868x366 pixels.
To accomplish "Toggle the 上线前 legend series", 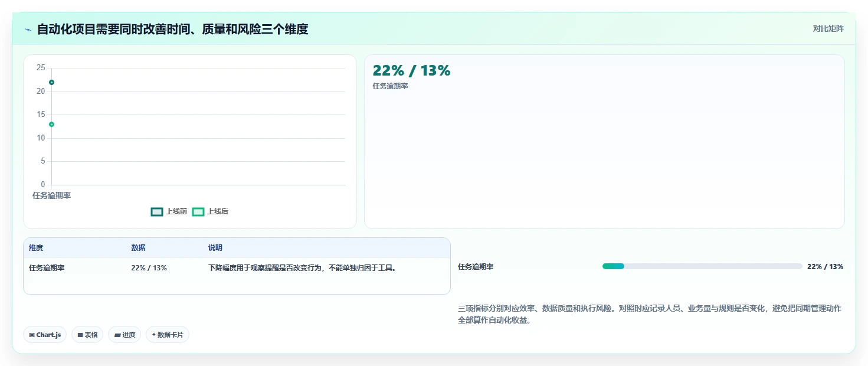I will 169,211.
